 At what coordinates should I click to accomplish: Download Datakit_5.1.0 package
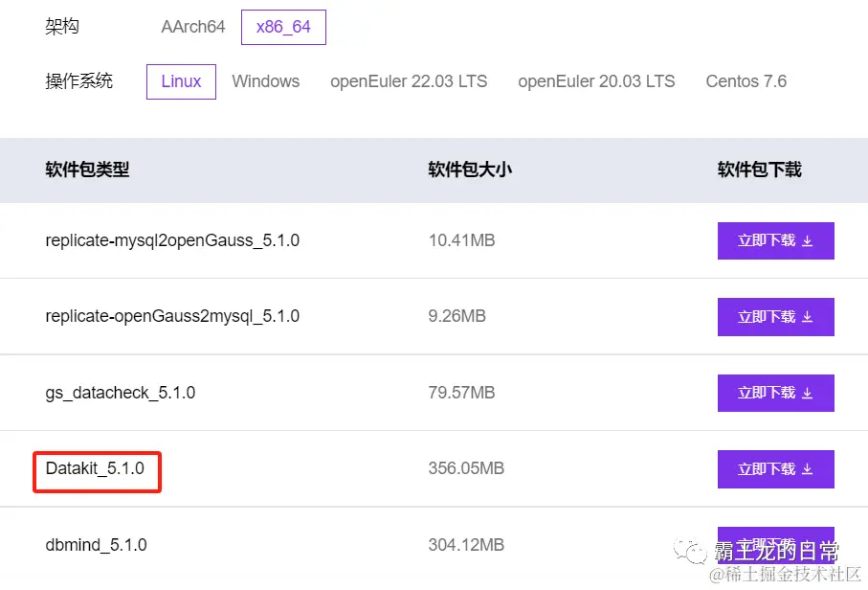pyautogui.click(x=775, y=468)
